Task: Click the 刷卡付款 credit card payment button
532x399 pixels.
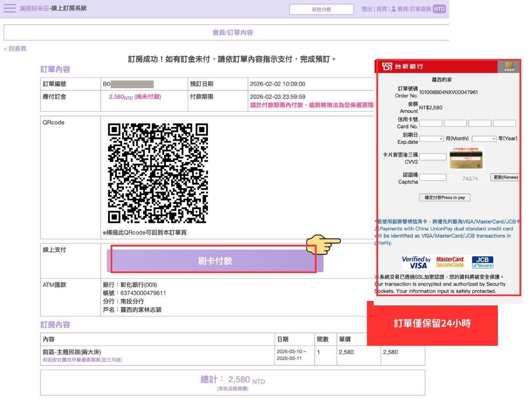Action: click(215, 261)
